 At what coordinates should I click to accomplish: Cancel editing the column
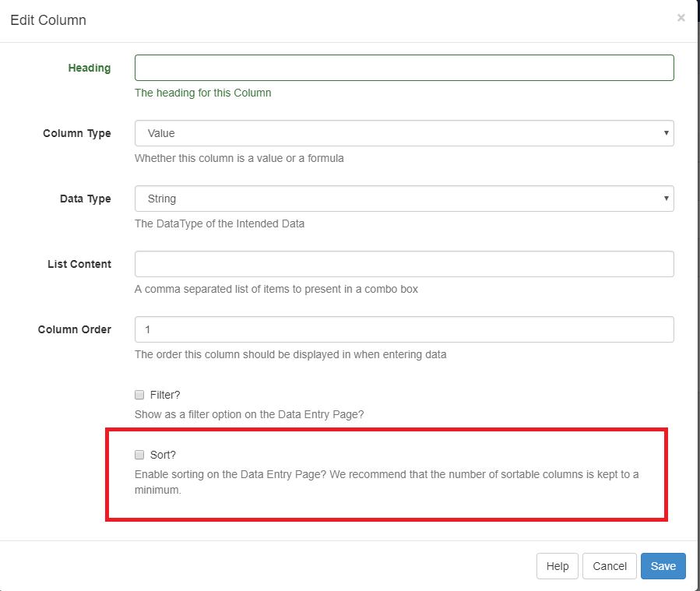(x=610, y=566)
